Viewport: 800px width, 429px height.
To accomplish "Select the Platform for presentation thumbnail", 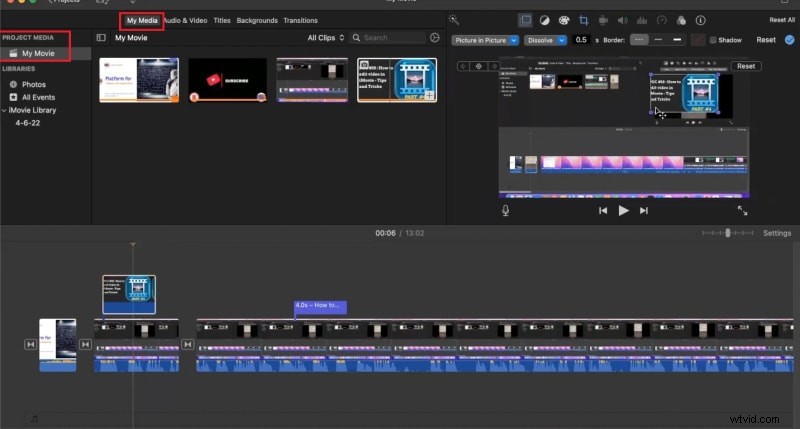I will tap(139, 80).
